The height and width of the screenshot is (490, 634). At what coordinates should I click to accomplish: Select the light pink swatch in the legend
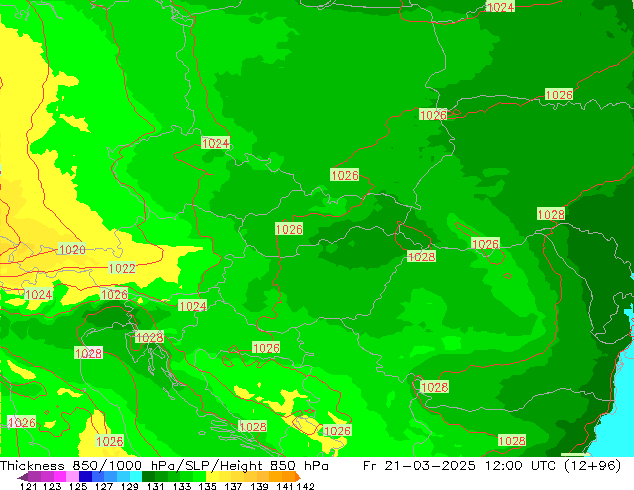tap(72, 477)
